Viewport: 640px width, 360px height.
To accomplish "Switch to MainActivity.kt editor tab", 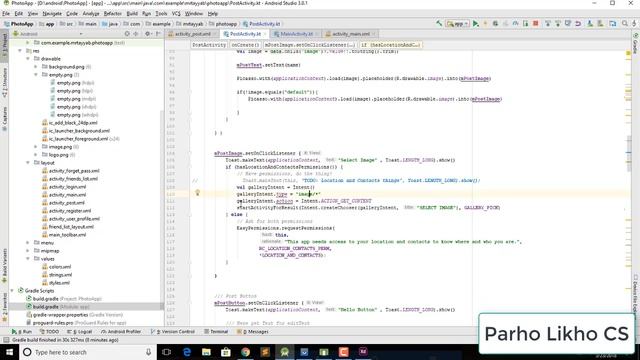I will click(296, 34).
